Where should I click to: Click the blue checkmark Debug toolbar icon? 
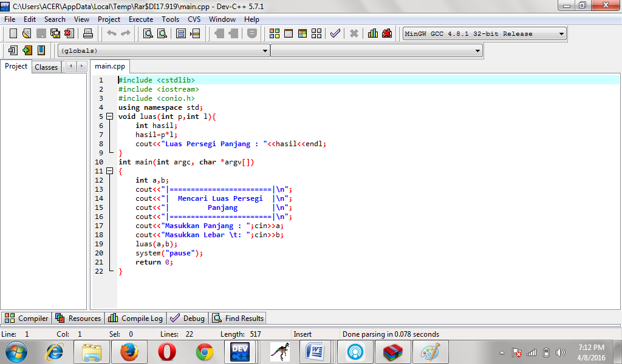335,33
